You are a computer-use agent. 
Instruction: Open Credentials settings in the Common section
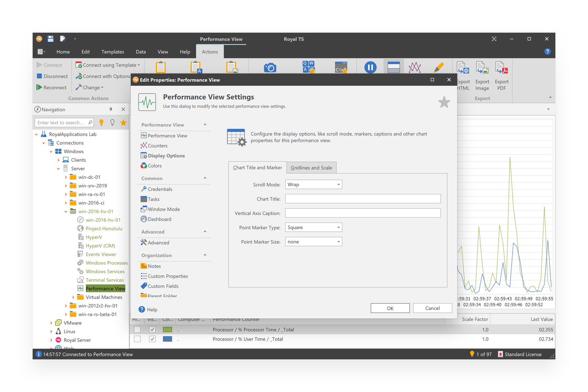pos(160,189)
